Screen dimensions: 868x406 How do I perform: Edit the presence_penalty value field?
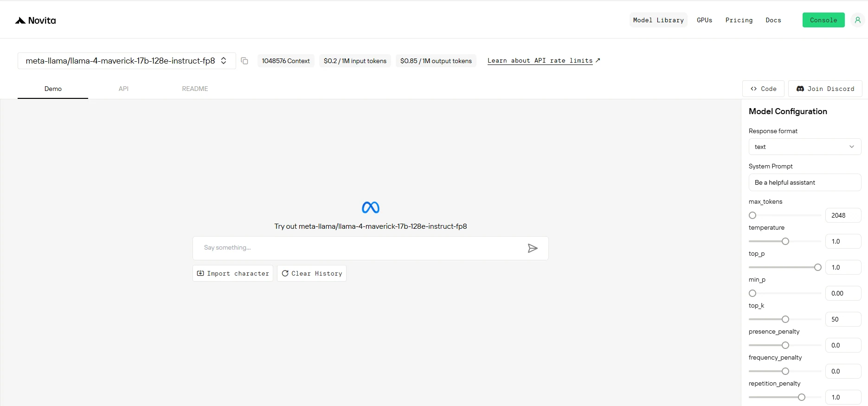point(843,345)
